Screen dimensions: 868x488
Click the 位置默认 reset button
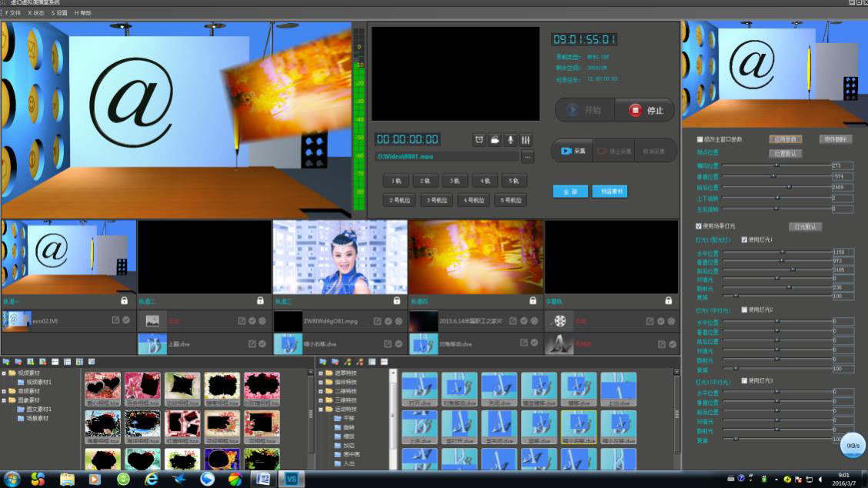click(785, 153)
